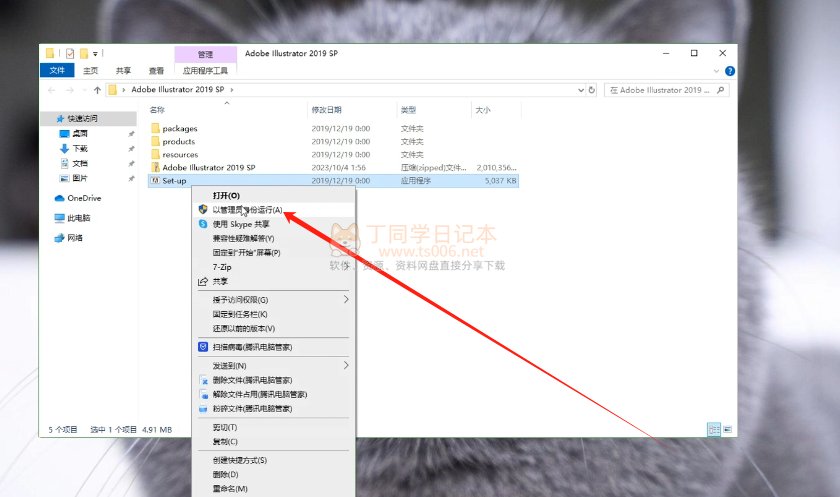Click the Forward navigation arrow

click(x=70, y=90)
